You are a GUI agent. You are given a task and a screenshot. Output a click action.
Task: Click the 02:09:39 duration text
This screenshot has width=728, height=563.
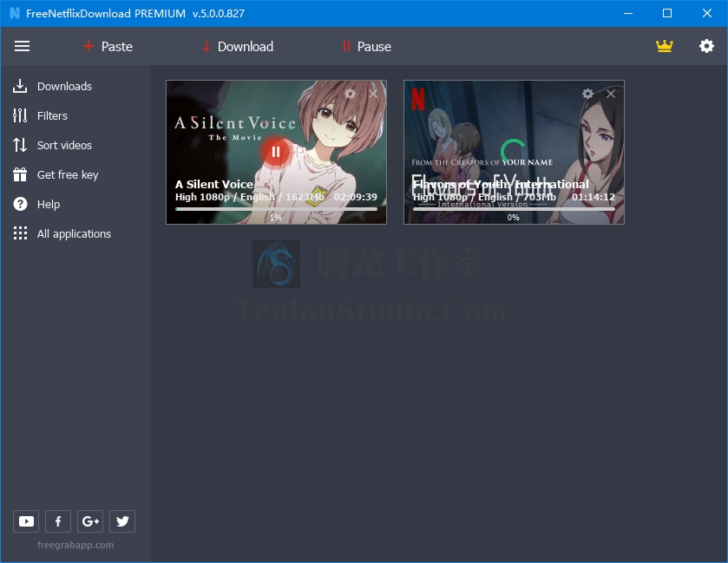[356, 197]
